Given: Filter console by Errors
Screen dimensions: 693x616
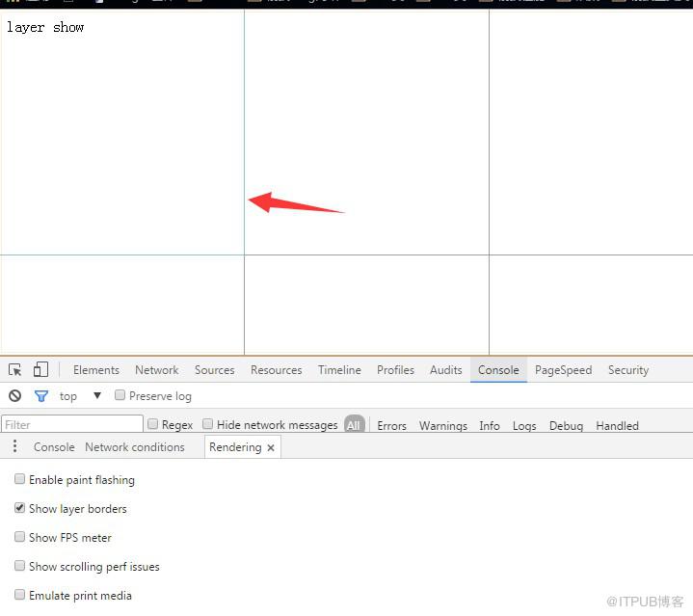Looking at the screenshot, I should [391, 426].
